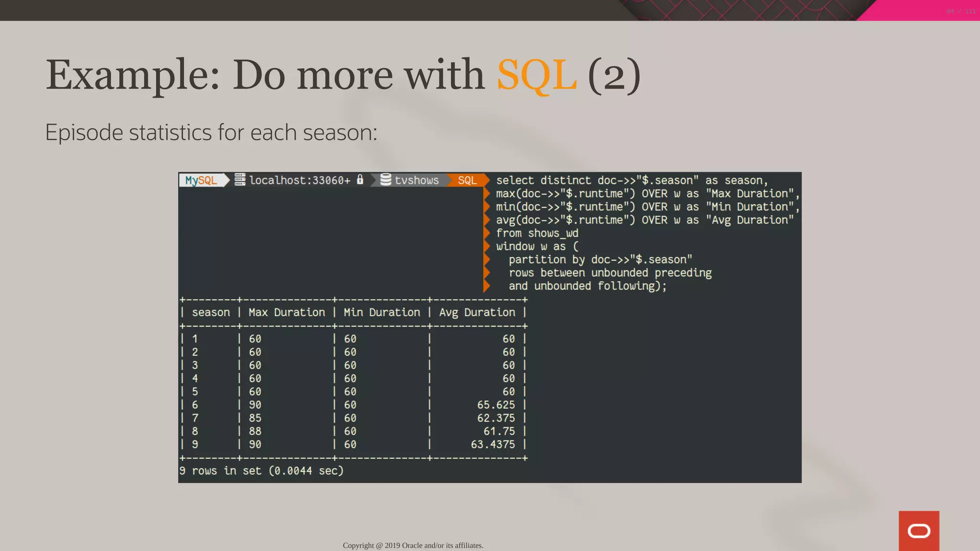The width and height of the screenshot is (980, 551).
Task: Click the 'Max Duration' column header
Action: click(287, 312)
